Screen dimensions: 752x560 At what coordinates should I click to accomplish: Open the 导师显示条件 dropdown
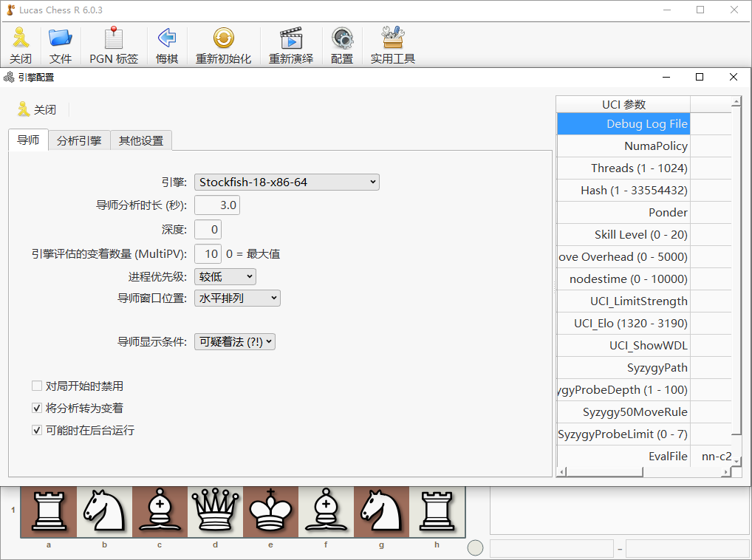click(x=234, y=342)
